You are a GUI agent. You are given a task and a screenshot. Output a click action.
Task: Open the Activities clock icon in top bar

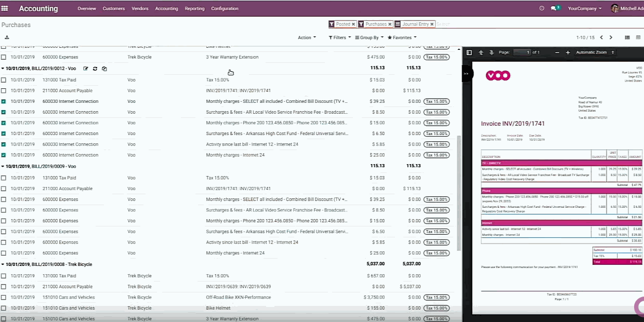tap(542, 8)
